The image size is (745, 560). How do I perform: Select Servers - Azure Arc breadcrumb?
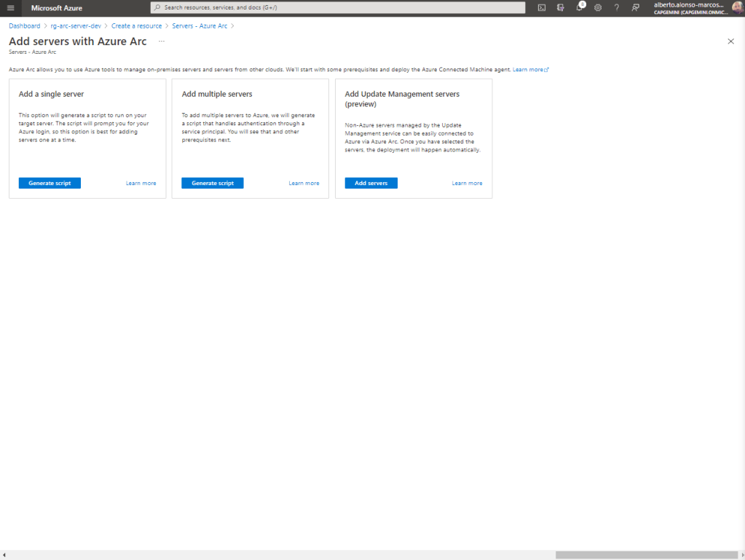coord(200,25)
